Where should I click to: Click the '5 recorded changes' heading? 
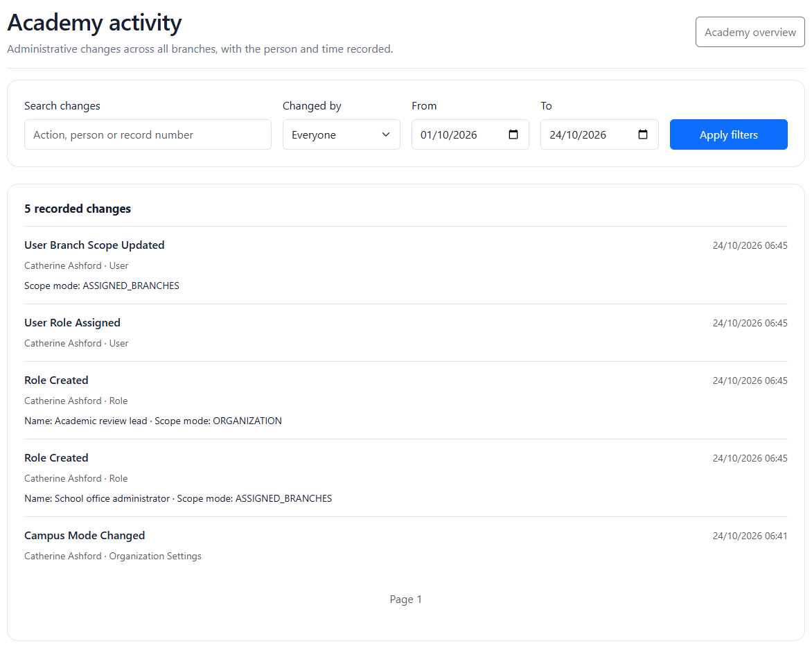pos(78,209)
